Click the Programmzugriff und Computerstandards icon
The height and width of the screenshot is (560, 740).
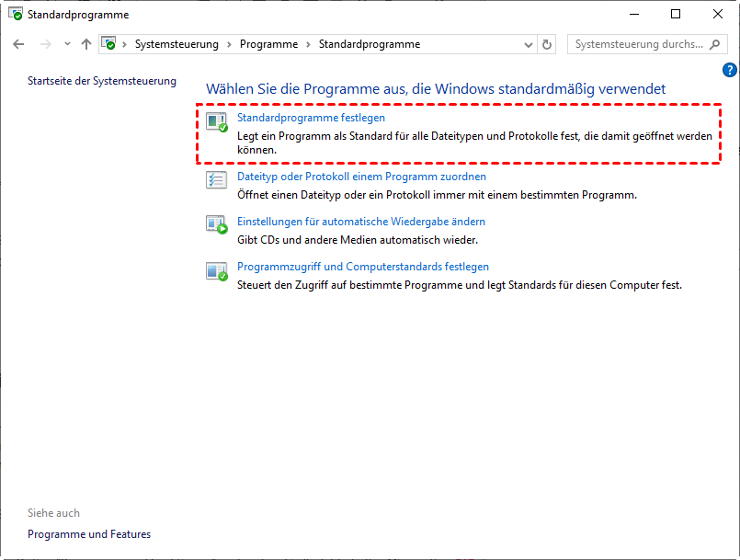pos(217,271)
